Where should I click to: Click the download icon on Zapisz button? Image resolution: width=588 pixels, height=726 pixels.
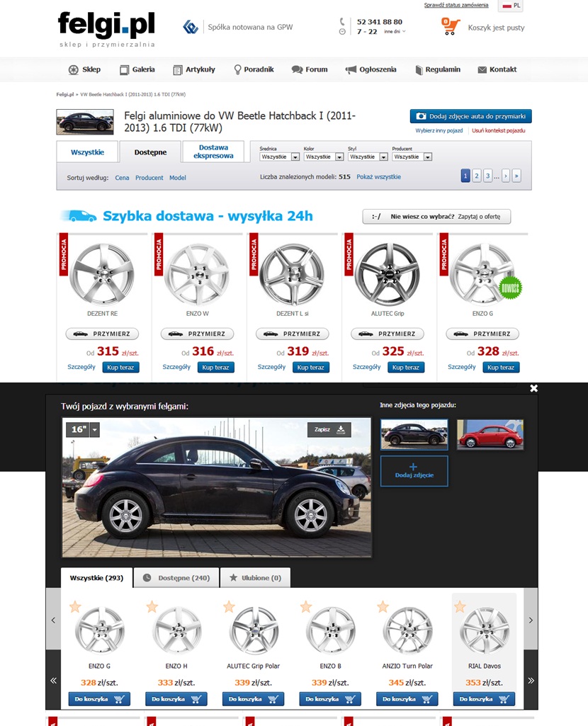pyautogui.click(x=341, y=429)
